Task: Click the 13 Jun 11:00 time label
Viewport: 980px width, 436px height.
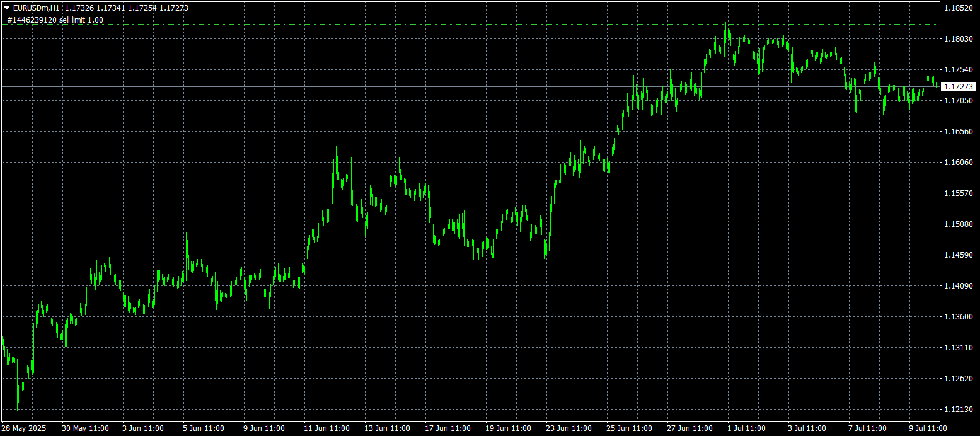Action: tap(387, 428)
